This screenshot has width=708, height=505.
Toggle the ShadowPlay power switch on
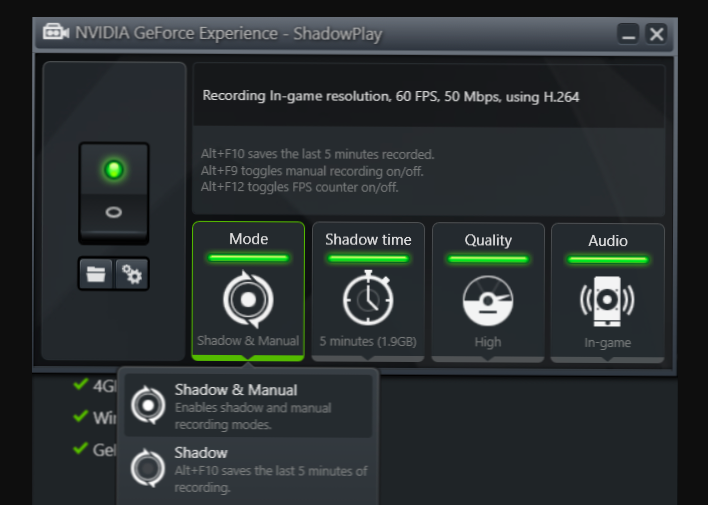pyautogui.click(x=114, y=170)
